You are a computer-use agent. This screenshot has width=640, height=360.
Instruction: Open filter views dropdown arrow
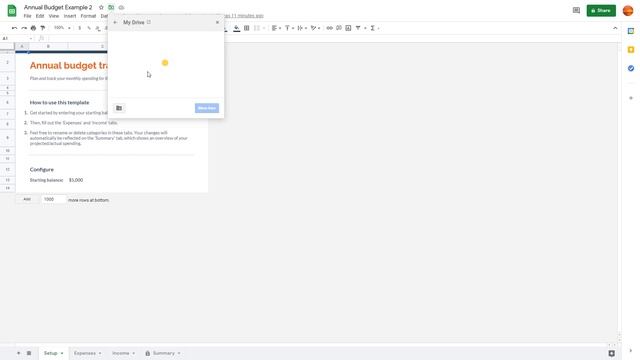[365, 28]
